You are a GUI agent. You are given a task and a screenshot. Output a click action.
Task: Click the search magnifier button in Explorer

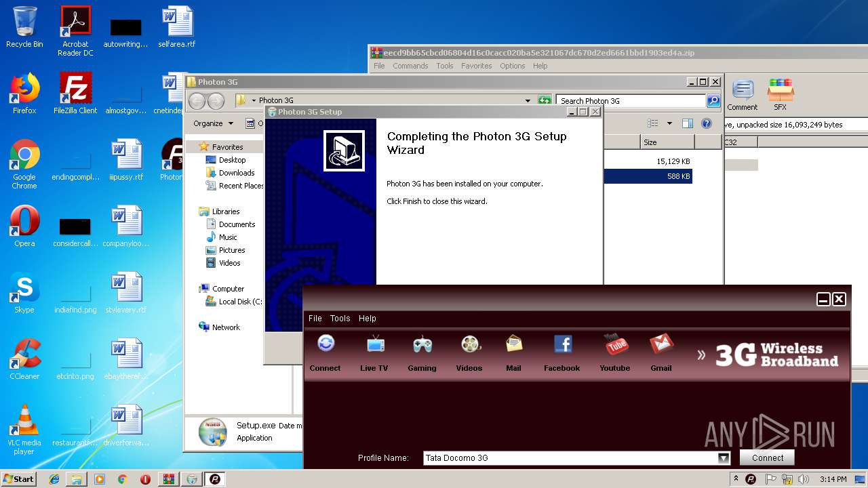coord(713,101)
